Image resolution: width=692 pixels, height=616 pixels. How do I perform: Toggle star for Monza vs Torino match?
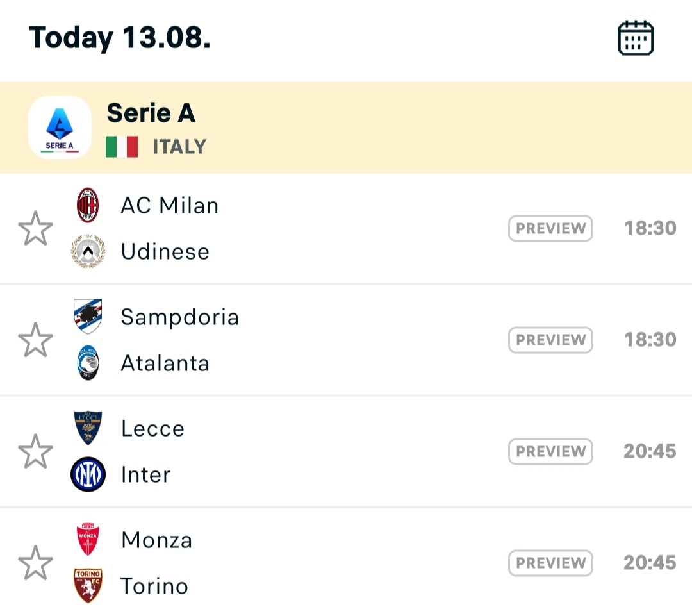35,563
